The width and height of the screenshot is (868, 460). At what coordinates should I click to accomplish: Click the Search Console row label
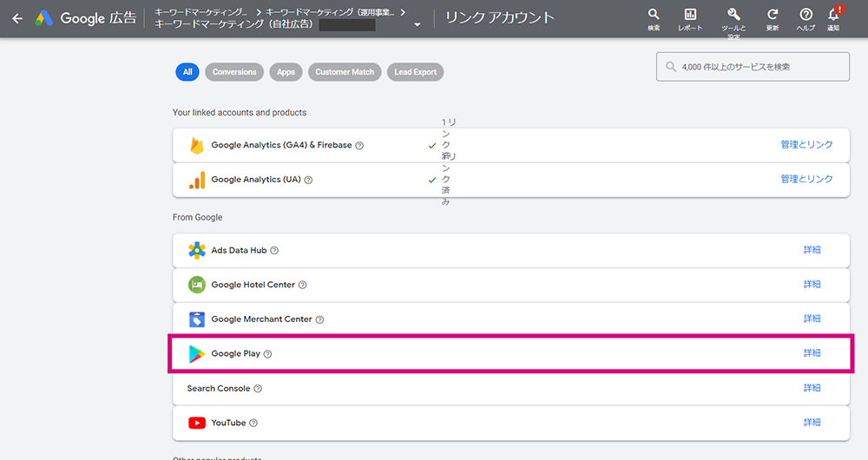tap(219, 389)
